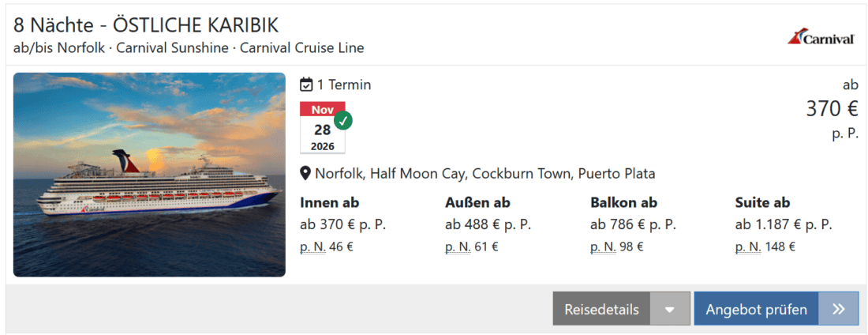Click the double chevron icon on Angebot prüfen

click(x=839, y=309)
